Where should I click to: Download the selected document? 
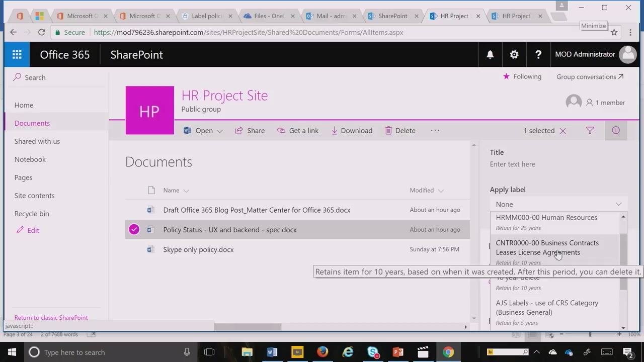point(352,131)
